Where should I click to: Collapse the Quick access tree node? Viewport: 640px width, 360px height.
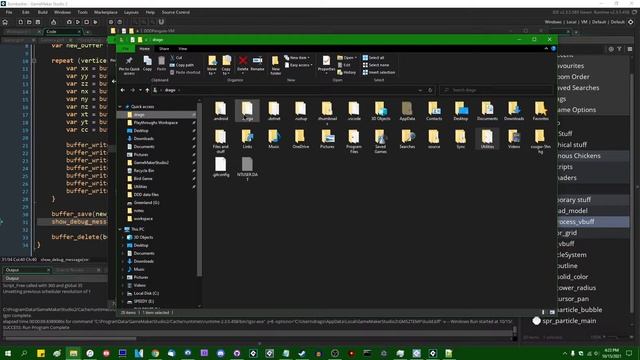(x=120, y=107)
